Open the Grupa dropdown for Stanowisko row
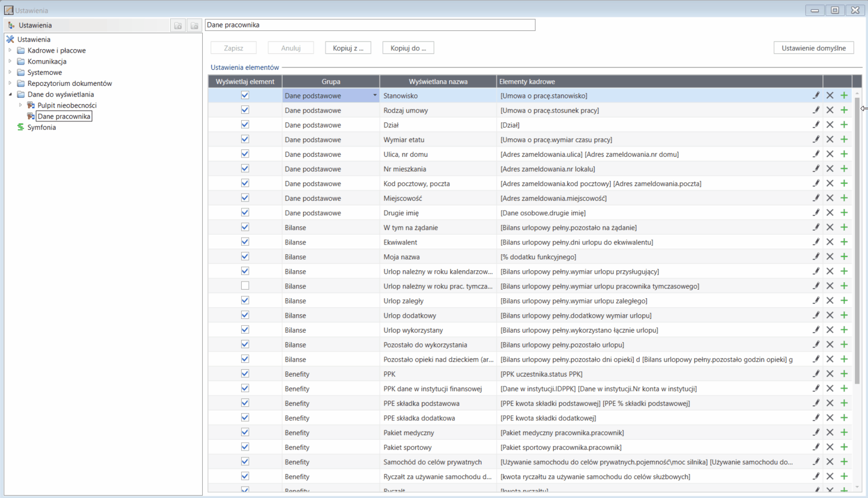 pyautogui.click(x=375, y=96)
